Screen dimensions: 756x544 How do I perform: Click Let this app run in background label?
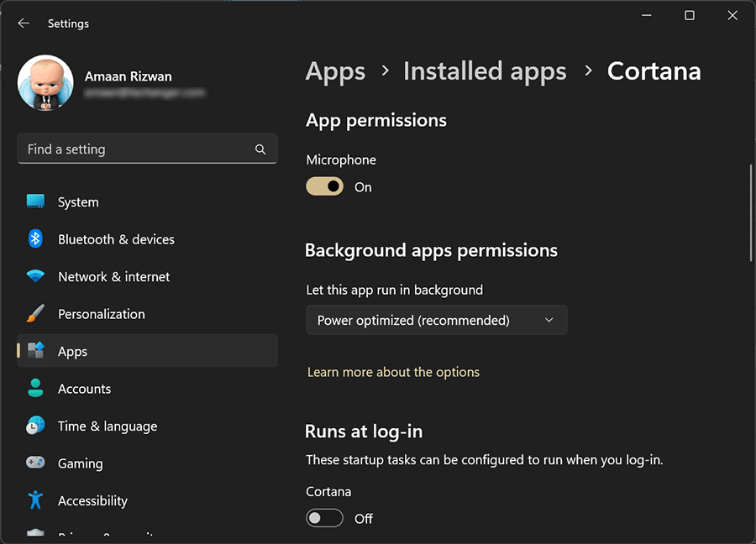(395, 290)
